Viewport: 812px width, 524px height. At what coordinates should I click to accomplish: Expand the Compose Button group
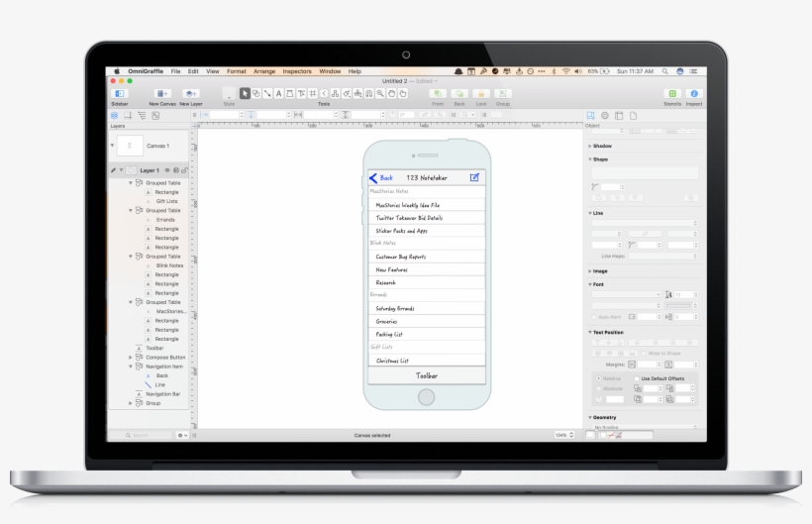pos(131,358)
